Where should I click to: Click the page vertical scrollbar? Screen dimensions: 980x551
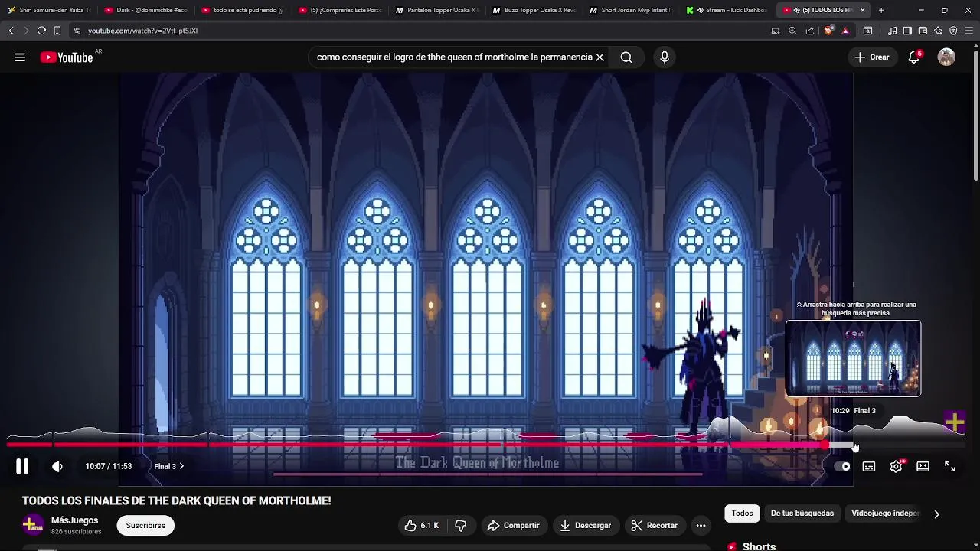(x=975, y=115)
